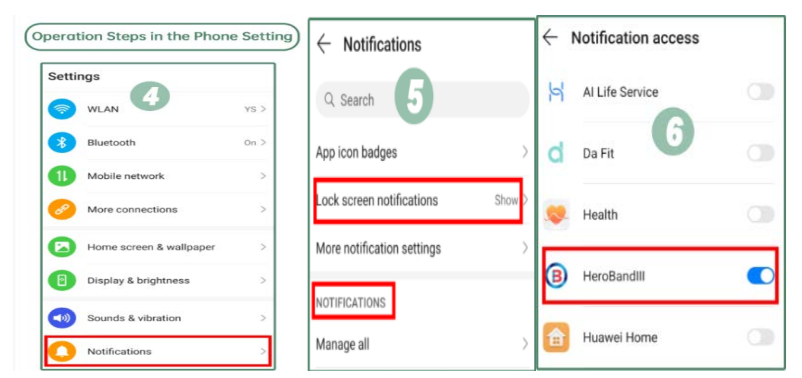Image resolution: width=802 pixels, height=378 pixels.
Task: Tap the NOTIFICATIONS section header
Action: click(350, 303)
